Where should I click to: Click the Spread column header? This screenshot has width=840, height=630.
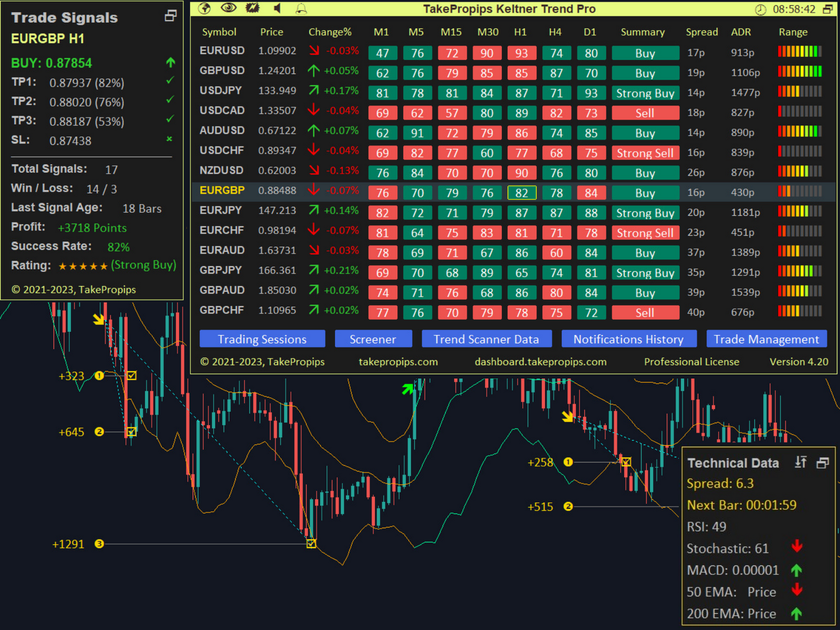(x=702, y=32)
